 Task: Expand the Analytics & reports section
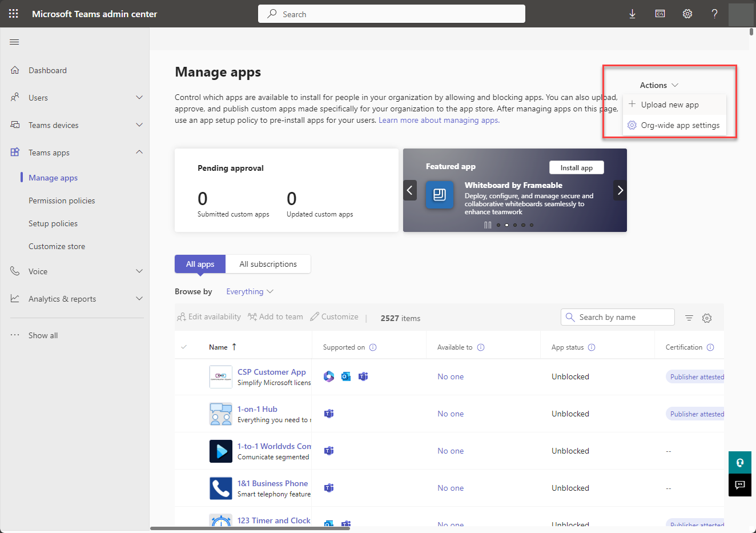click(139, 299)
